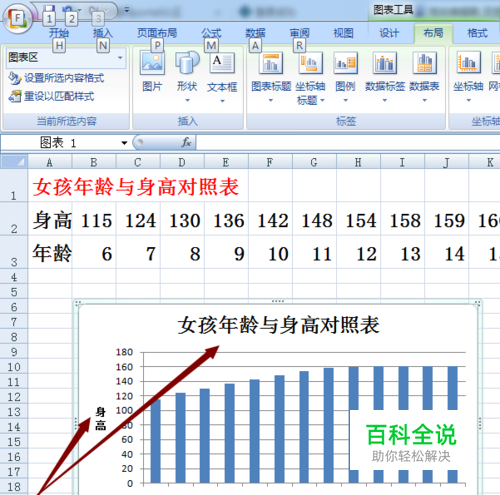500x495 pixels.
Task: Select the cell with age 13
Action: [x=403, y=252]
